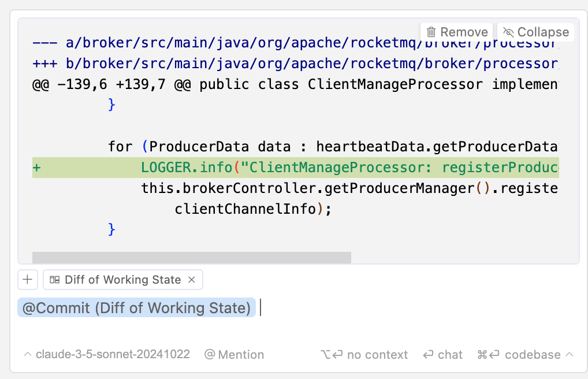The image size is (588, 379).
Task: Click the diff icon in the context chip
Action: (x=55, y=280)
